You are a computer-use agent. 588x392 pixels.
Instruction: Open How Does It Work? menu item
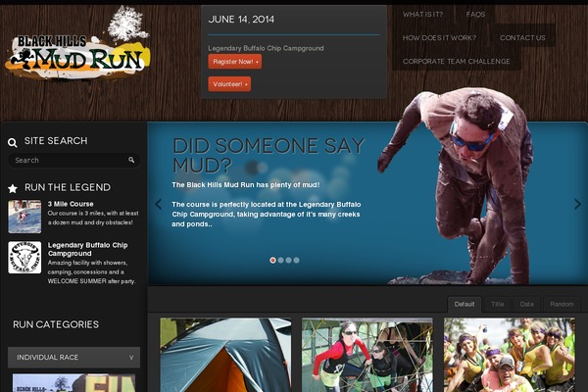click(439, 38)
